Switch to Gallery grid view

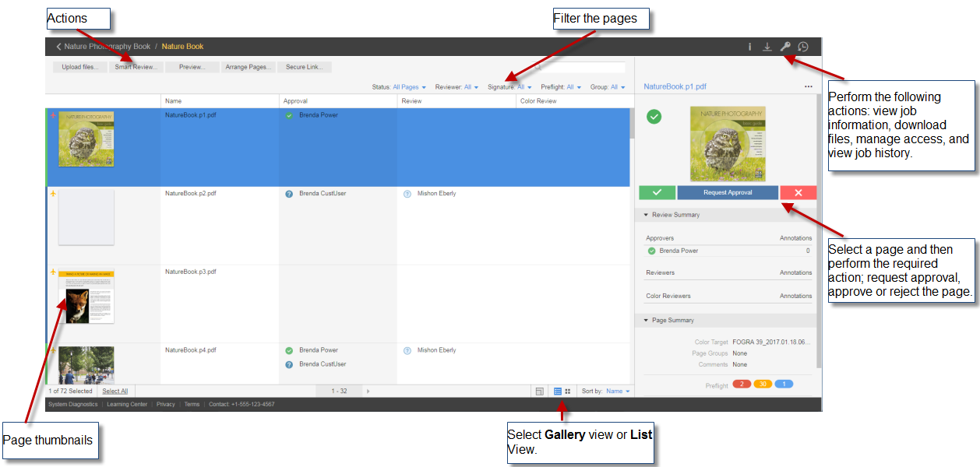pyautogui.click(x=568, y=391)
